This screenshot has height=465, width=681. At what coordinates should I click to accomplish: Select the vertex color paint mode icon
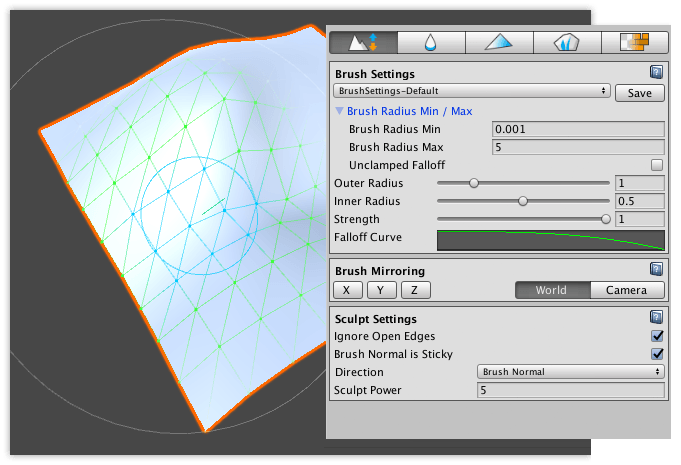point(497,42)
